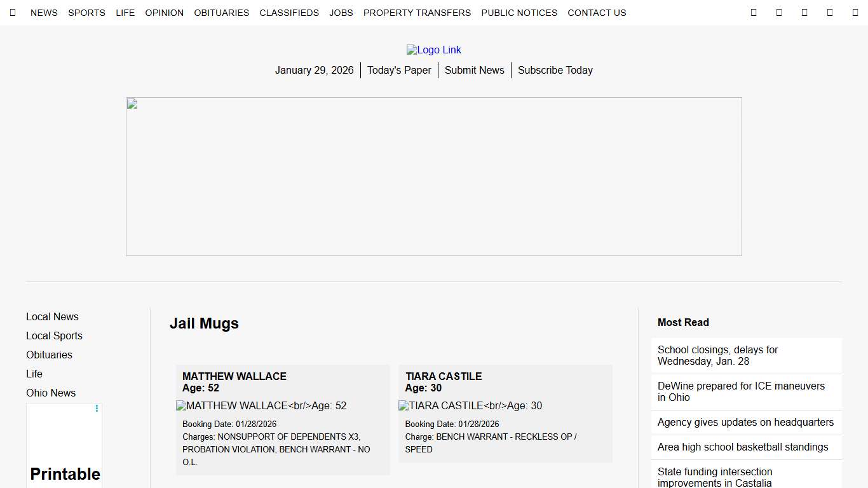868x488 pixels.
Task: Click the AdChoices icon on the Printable ad
Action: pos(97,409)
